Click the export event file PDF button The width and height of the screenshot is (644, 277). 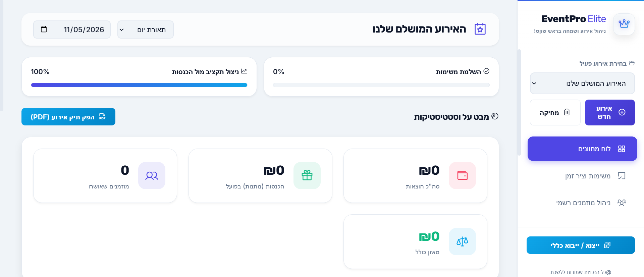(68, 117)
